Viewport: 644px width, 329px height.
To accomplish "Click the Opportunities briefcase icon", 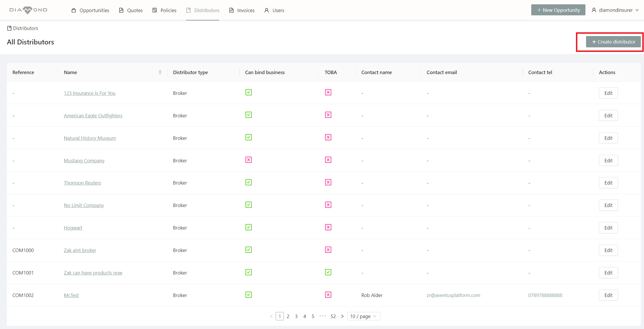I will (74, 10).
